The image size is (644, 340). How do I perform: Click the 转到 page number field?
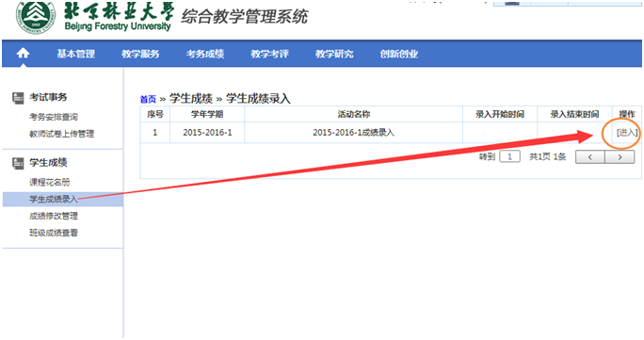point(509,156)
